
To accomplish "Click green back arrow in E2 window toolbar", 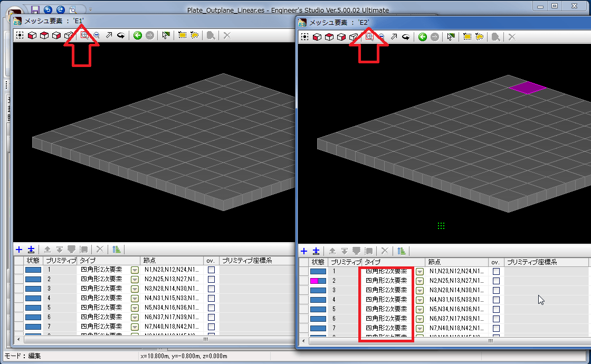I will 422,36.
